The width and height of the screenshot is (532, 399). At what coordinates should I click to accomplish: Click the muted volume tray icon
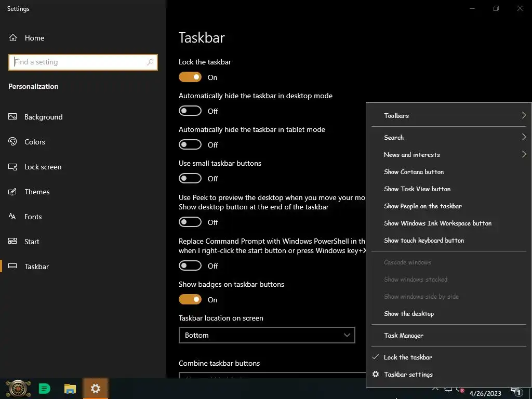pos(460,390)
